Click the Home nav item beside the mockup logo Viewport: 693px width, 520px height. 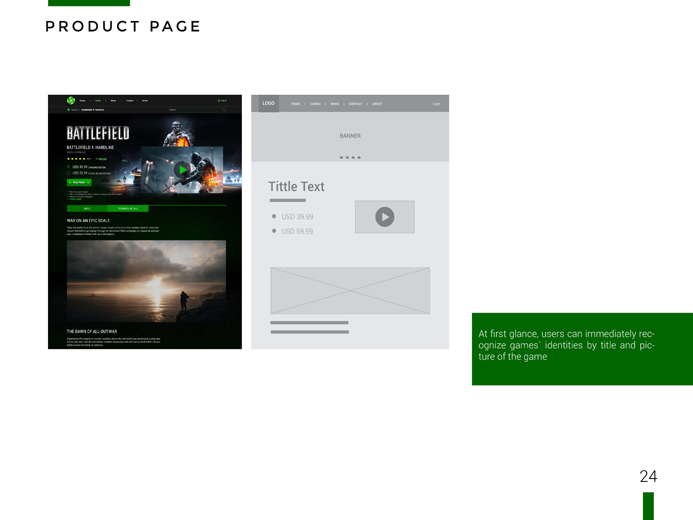click(83, 101)
